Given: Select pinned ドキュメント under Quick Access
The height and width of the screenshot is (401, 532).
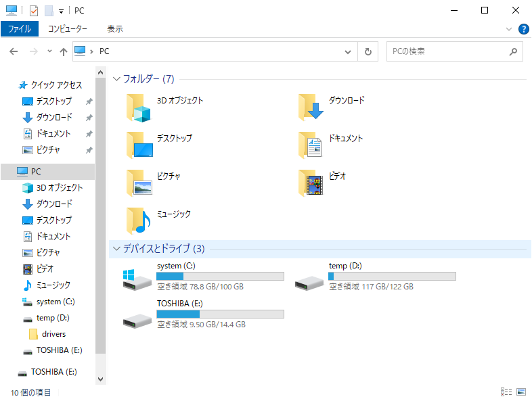Looking at the screenshot, I should coord(47,134).
